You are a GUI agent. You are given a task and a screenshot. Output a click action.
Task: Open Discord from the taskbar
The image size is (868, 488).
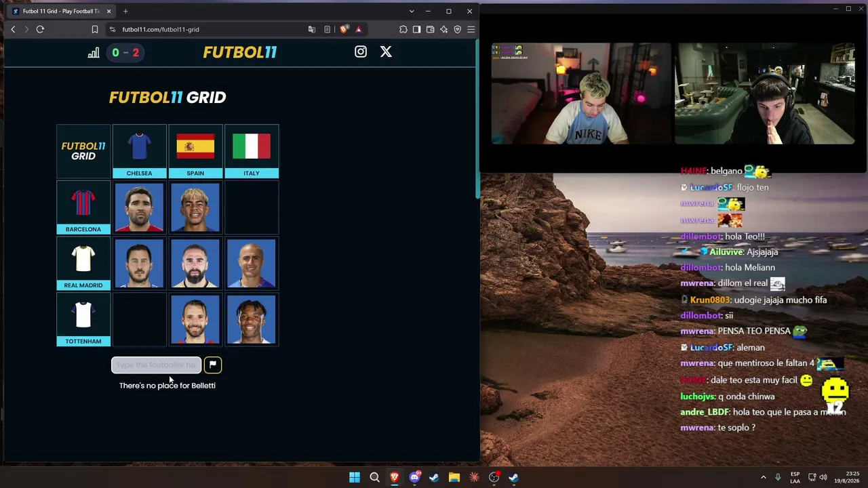414,477
